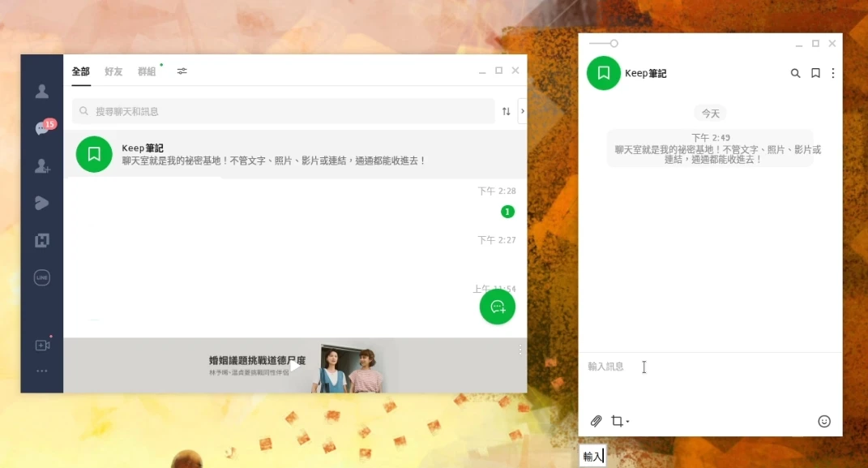Click the green unread badge showing 1
Viewport: 868px width, 468px height.
(x=507, y=212)
